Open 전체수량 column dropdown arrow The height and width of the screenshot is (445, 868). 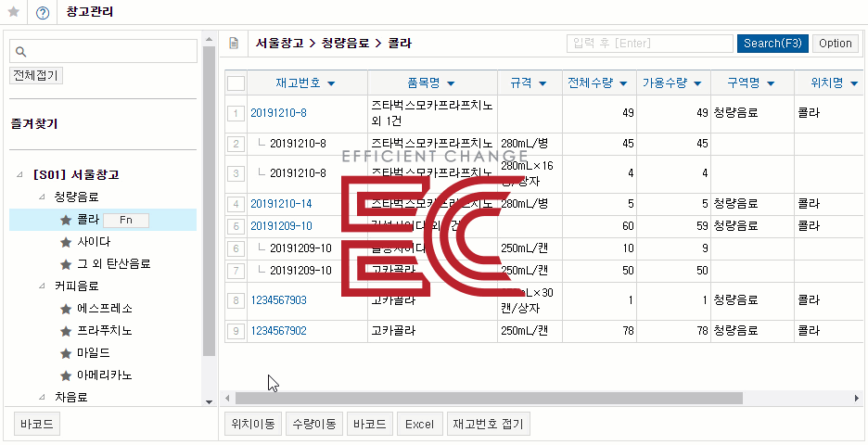pos(623,83)
